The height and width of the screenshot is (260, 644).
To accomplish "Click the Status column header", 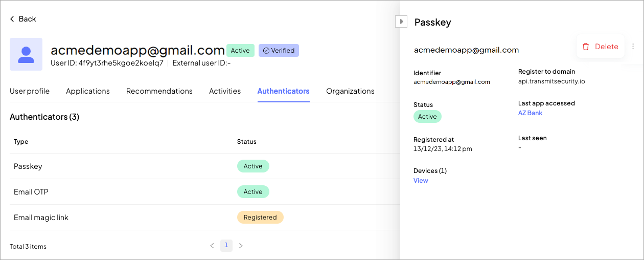I will [247, 141].
